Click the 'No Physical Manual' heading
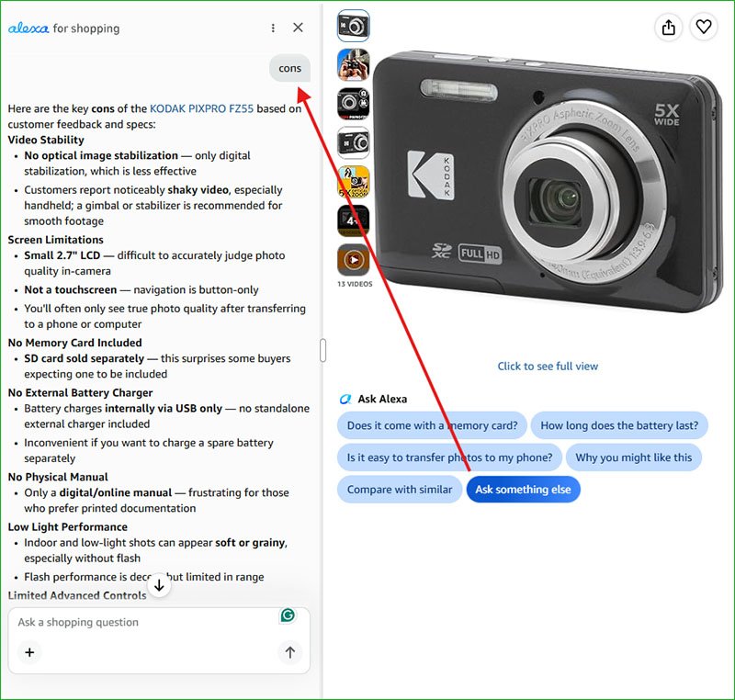Viewport: 735px width, 700px height. (58, 477)
